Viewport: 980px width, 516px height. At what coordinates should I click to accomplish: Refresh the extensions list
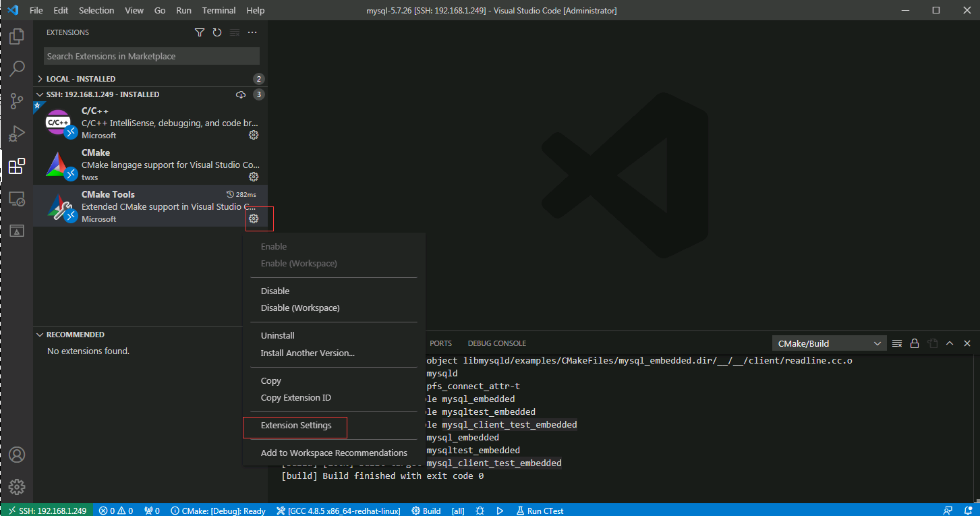coord(217,32)
